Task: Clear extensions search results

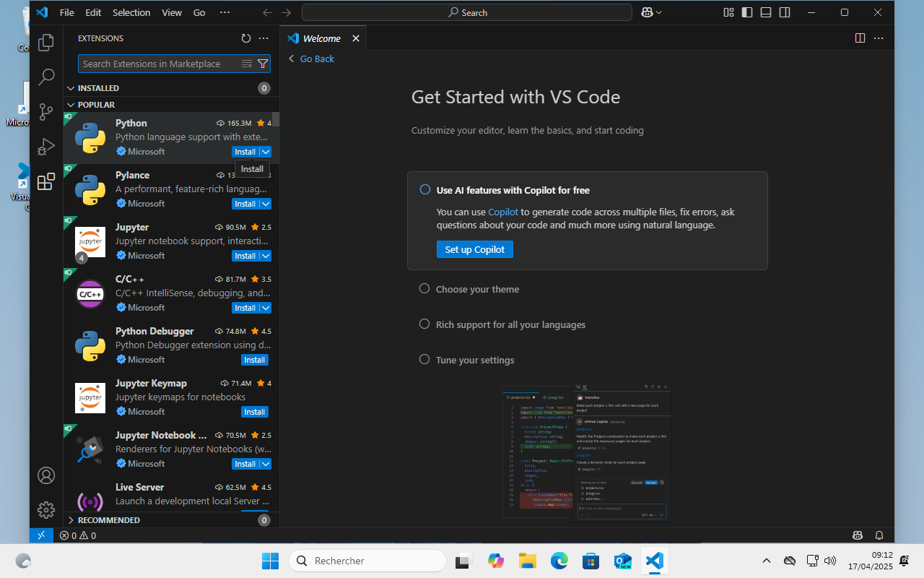Action: click(247, 64)
